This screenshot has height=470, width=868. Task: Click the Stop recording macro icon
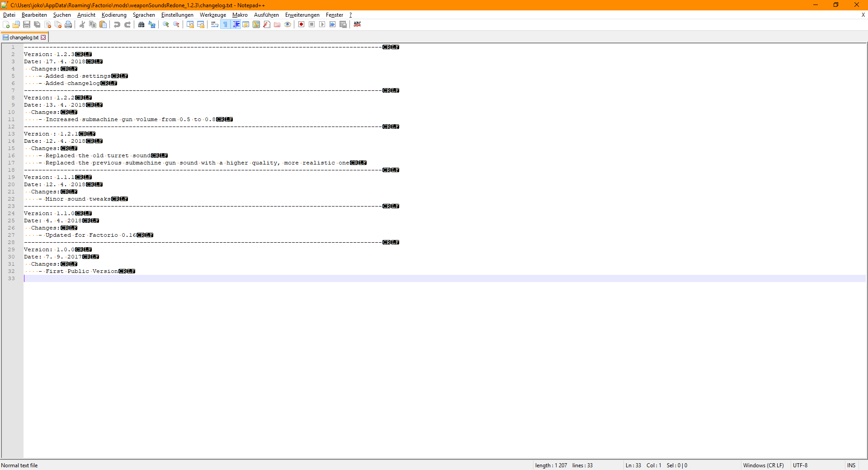point(312,24)
